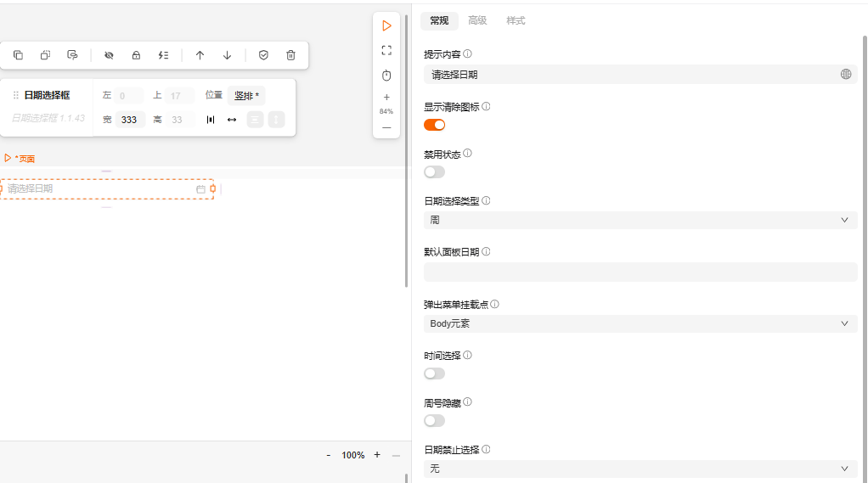
Task: Enable the 时间选择 switch
Action: (x=434, y=373)
